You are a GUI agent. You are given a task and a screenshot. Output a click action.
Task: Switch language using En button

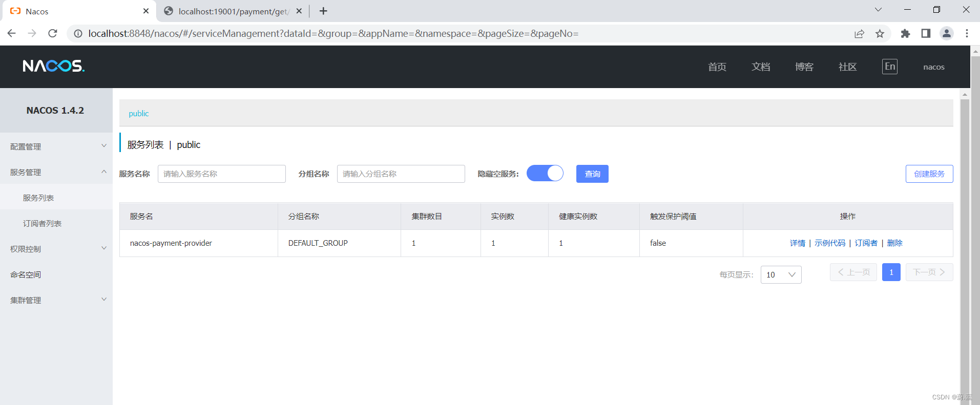click(890, 67)
